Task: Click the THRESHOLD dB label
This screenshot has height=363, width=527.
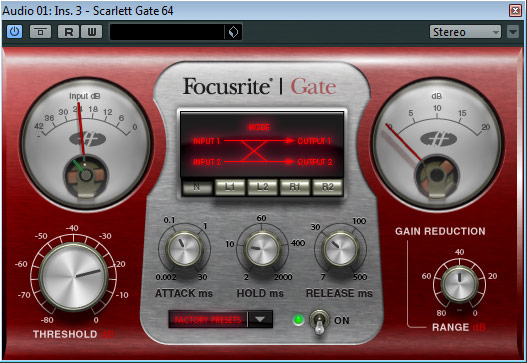Action: pos(73,334)
